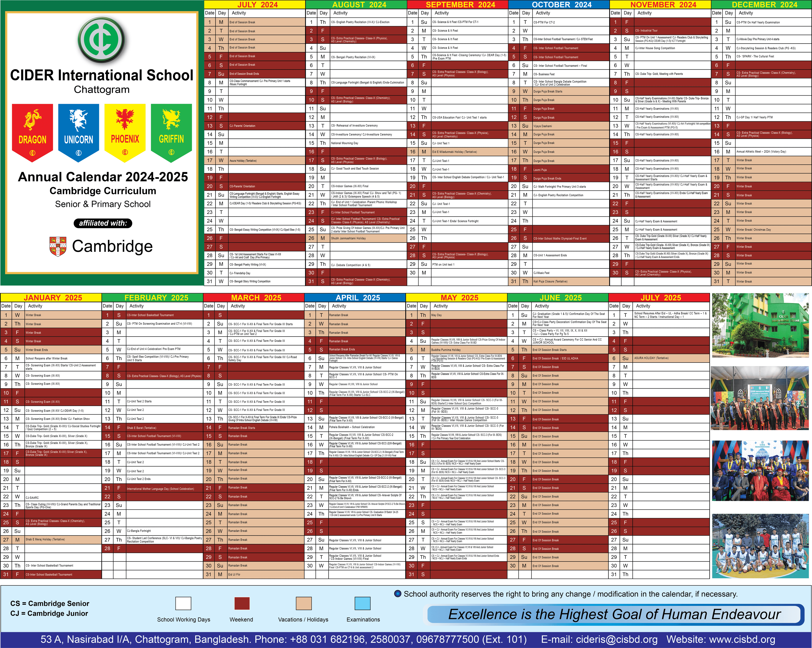Viewport: 812px width, 648px height.
Task: Select the Vacations / Holidays tan swatch
Action: 304,603
